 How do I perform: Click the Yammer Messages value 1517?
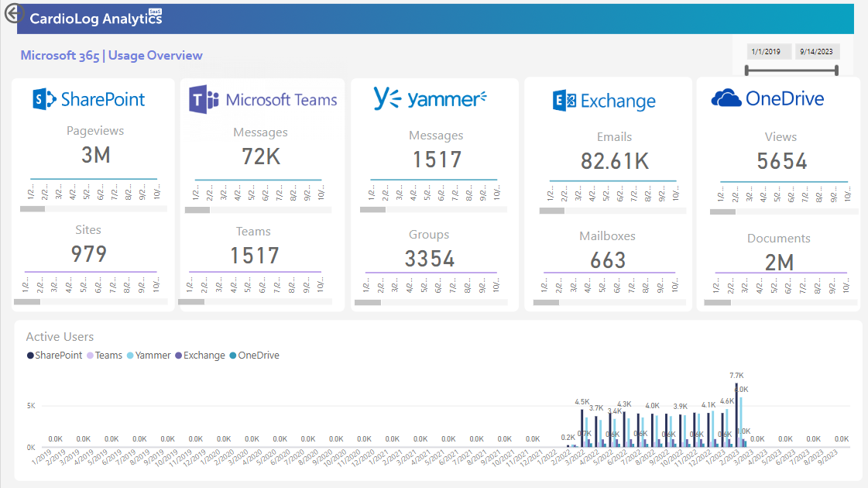pyautogui.click(x=437, y=160)
